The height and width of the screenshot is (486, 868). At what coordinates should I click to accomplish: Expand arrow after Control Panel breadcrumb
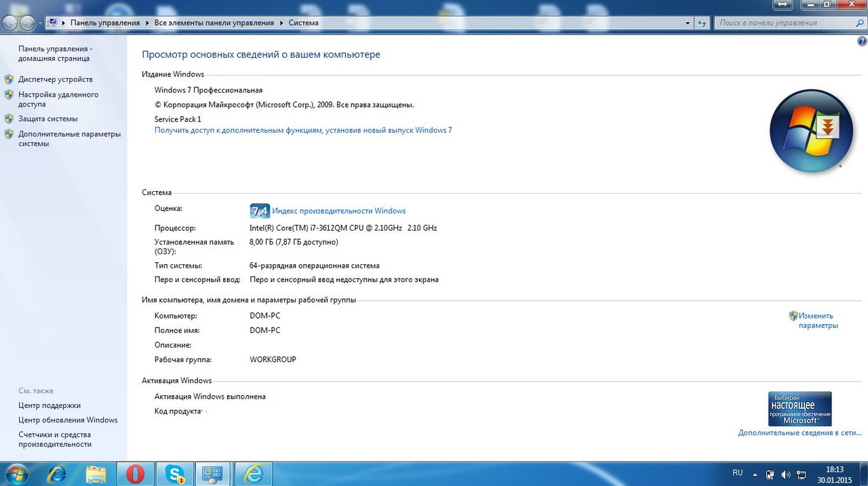point(146,22)
